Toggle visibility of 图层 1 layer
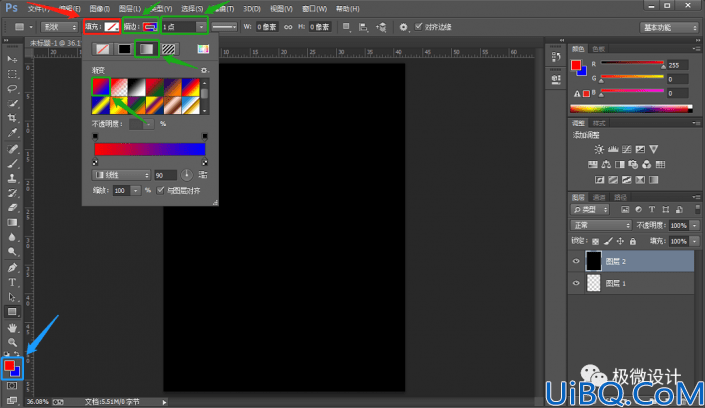Image resolution: width=705 pixels, height=408 pixels. [x=576, y=283]
